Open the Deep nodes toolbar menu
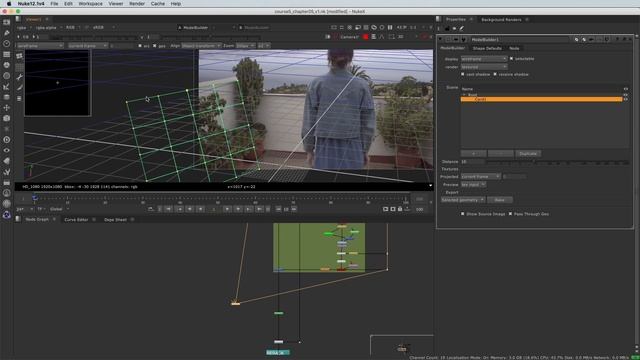The image size is (640, 360). (7, 140)
